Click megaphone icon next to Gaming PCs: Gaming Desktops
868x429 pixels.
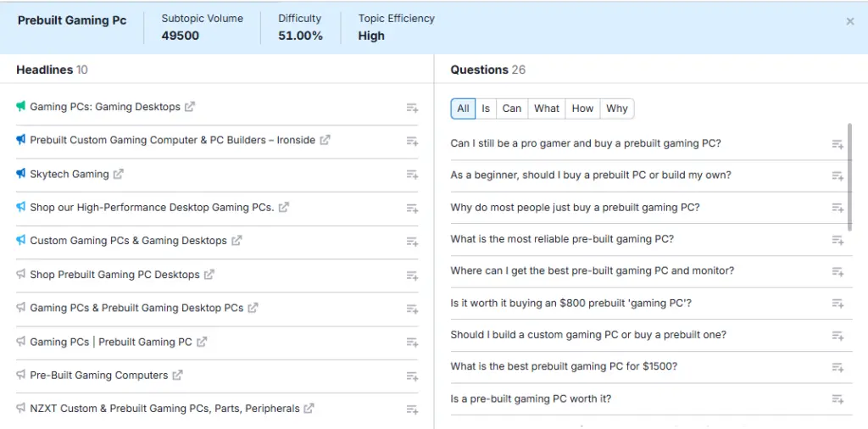click(x=21, y=107)
